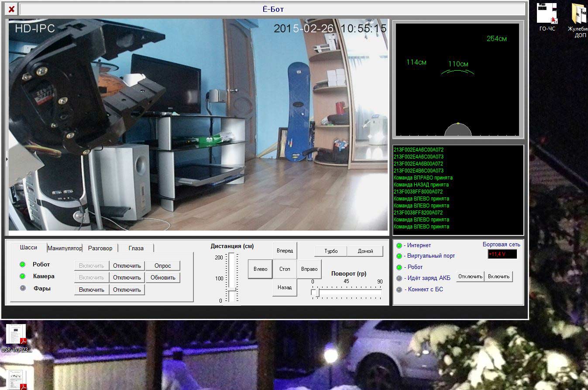The image size is (588, 390).
Task: Click the small arrow on the window's left edge
Action: click(7, 160)
